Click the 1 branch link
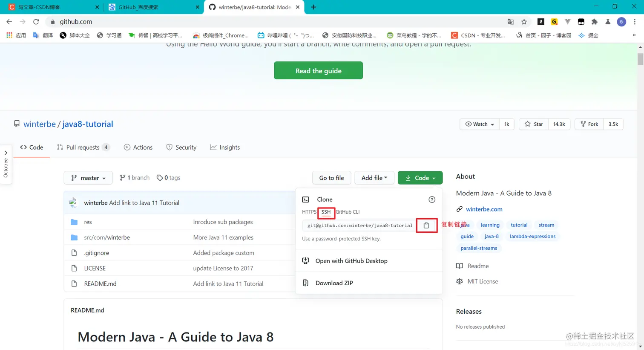Image resolution: width=644 pixels, height=350 pixels. pyautogui.click(x=135, y=178)
